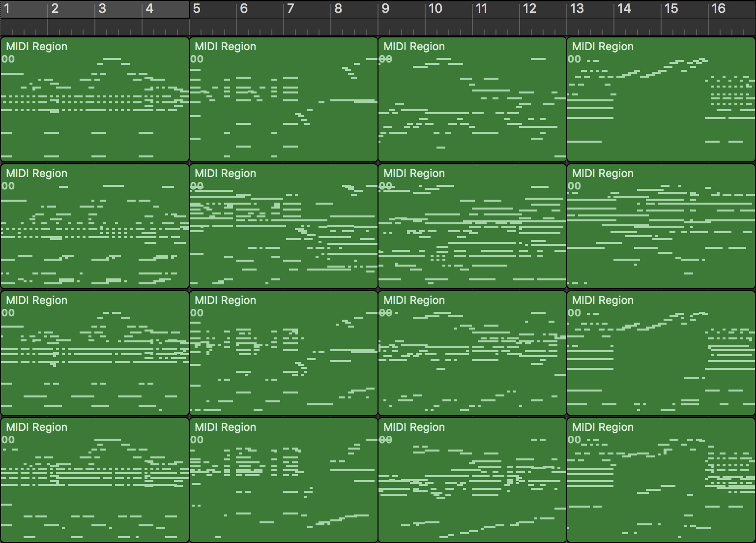The image size is (756, 543).
Task: Select first track's MIDI Region starting at bar 5
Action: pyautogui.click(x=284, y=99)
